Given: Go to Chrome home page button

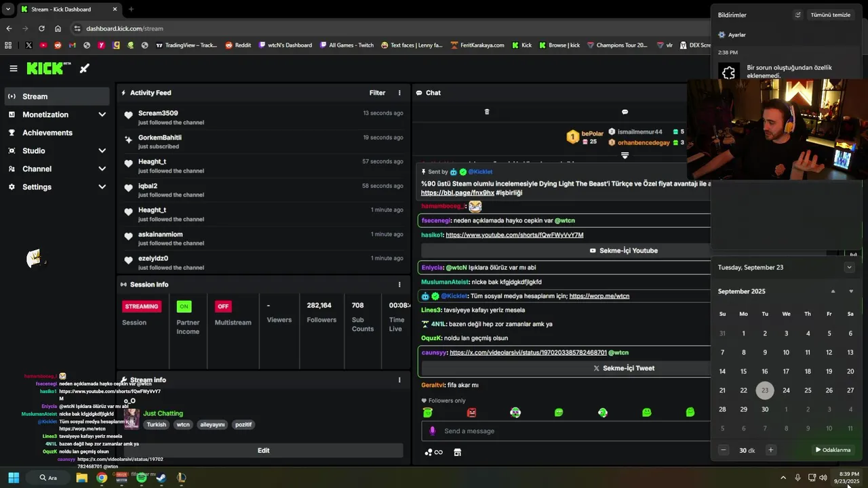Looking at the screenshot, I should click(58, 28).
